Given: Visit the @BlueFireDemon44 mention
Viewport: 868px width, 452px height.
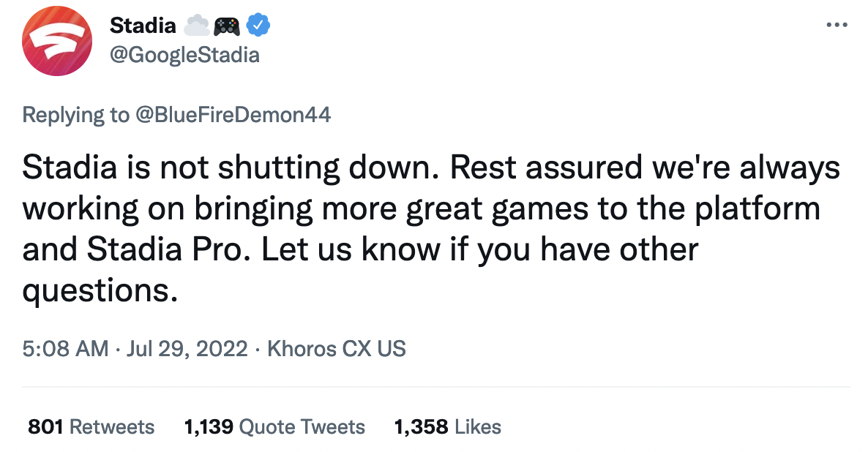Looking at the screenshot, I should pos(233,115).
